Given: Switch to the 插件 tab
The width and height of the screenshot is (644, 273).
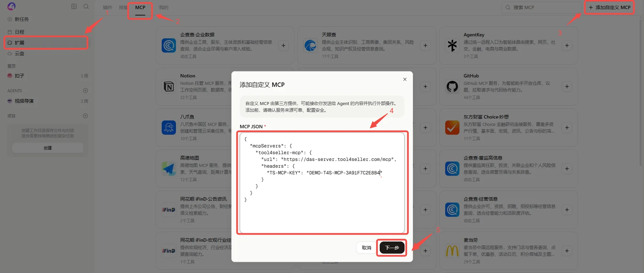Looking at the screenshot, I should point(108,7).
